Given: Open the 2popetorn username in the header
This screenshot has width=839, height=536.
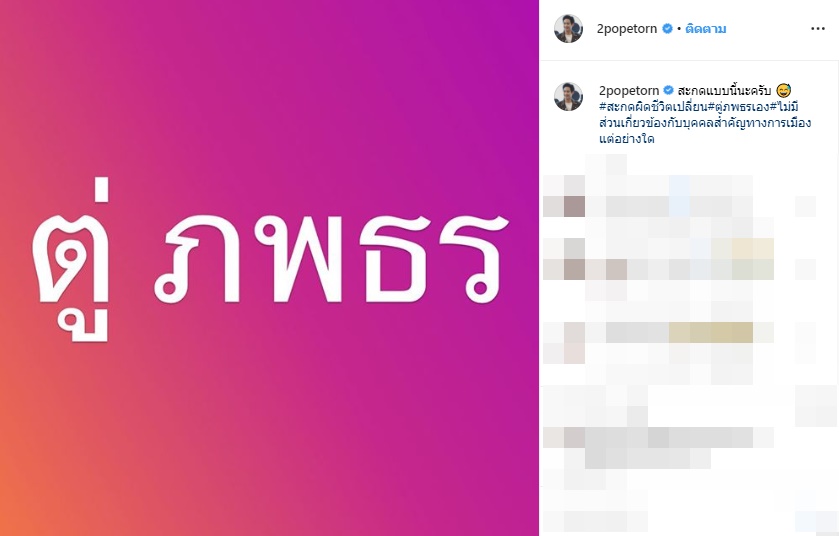Looking at the screenshot, I should tap(627, 28).
